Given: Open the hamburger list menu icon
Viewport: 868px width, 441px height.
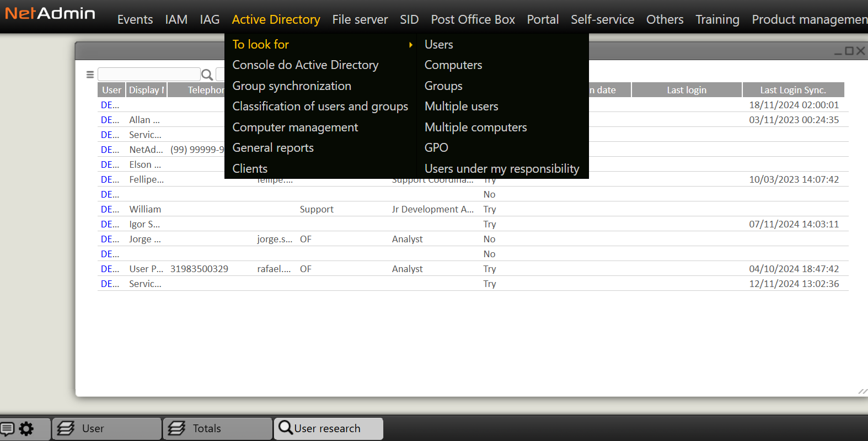Looking at the screenshot, I should 90,75.
